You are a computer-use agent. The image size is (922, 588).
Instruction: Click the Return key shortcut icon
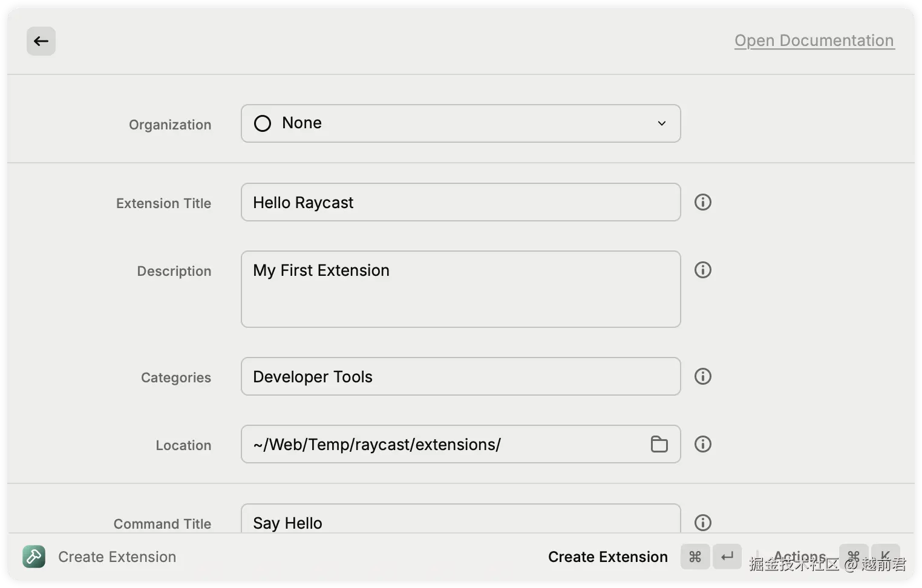coord(727,557)
